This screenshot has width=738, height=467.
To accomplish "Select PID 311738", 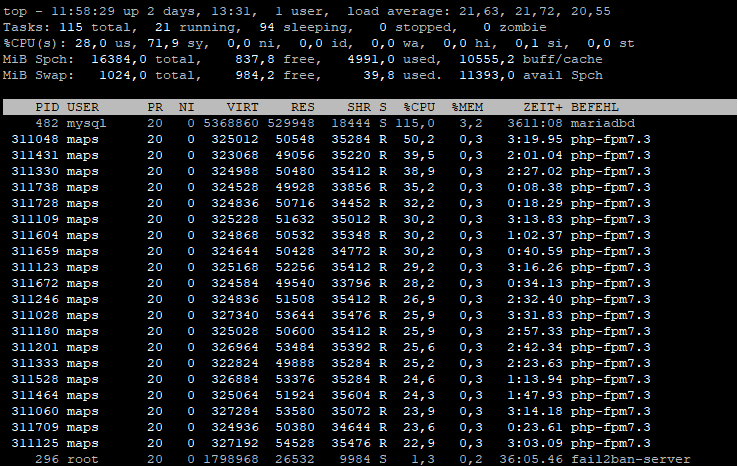I will [x=35, y=187].
